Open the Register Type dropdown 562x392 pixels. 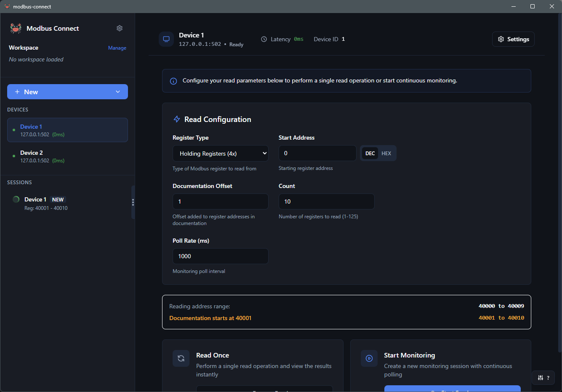coord(220,154)
